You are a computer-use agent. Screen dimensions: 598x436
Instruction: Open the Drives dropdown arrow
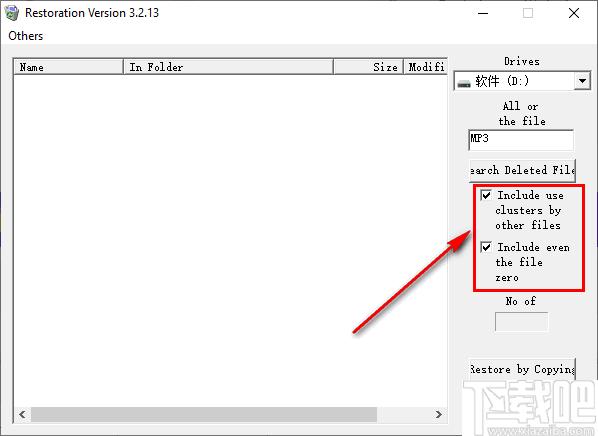click(x=582, y=81)
